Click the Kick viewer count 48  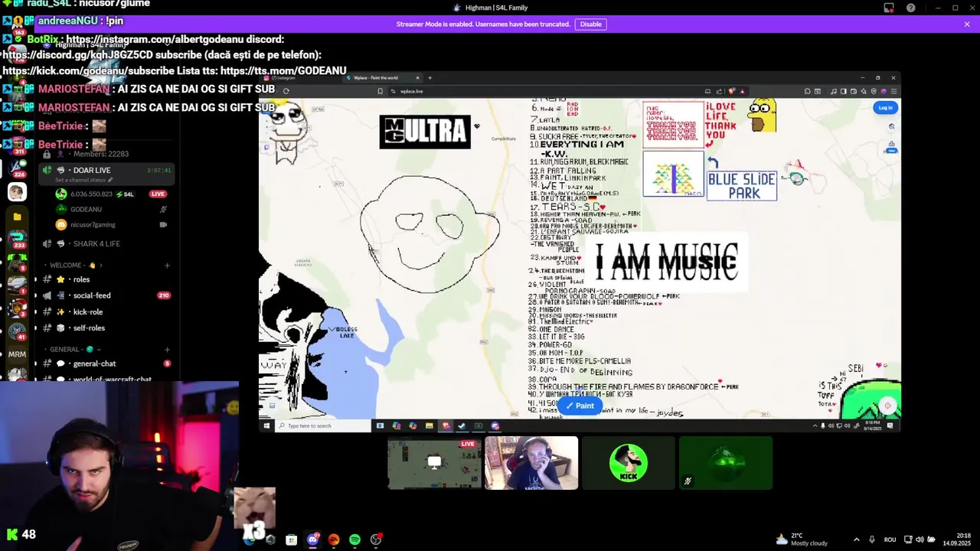click(x=28, y=534)
